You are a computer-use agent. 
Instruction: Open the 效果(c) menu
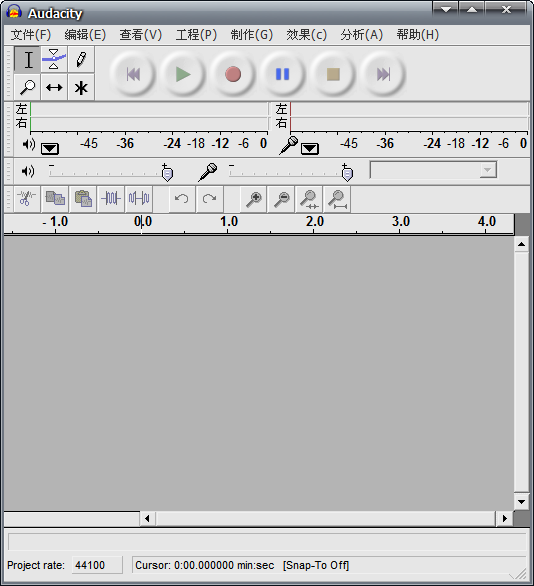click(306, 35)
